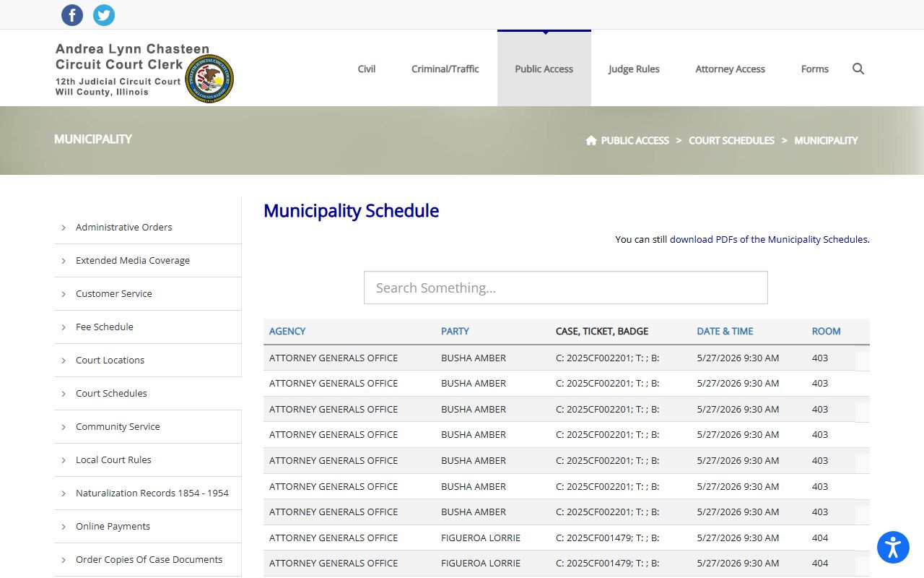The height and width of the screenshot is (578, 924).
Task: Select the Case, Ticket, Badge column header
Action: pos(602,331)
